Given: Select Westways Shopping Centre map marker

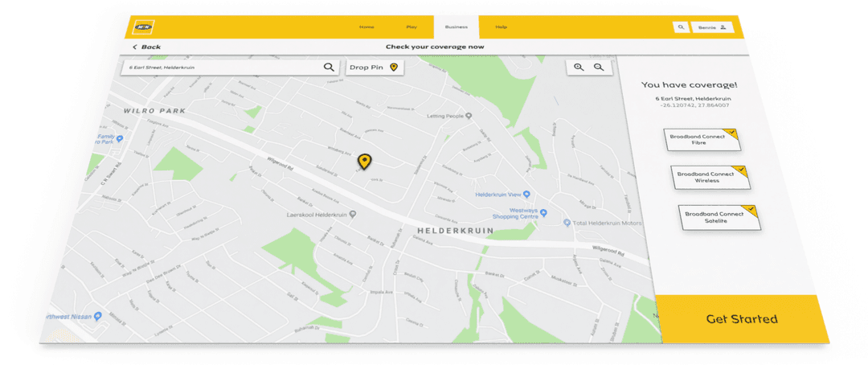Looking at the screenshot, I should [x=543, y=213].
